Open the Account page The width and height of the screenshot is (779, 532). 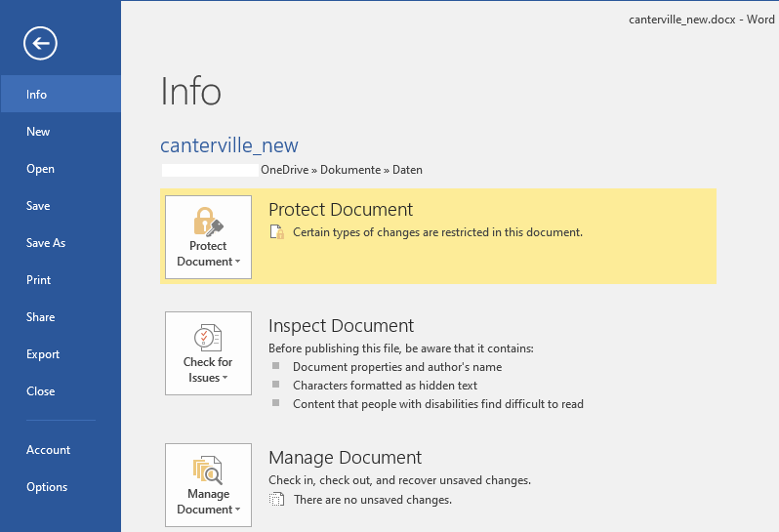click(x=48, y=450)
